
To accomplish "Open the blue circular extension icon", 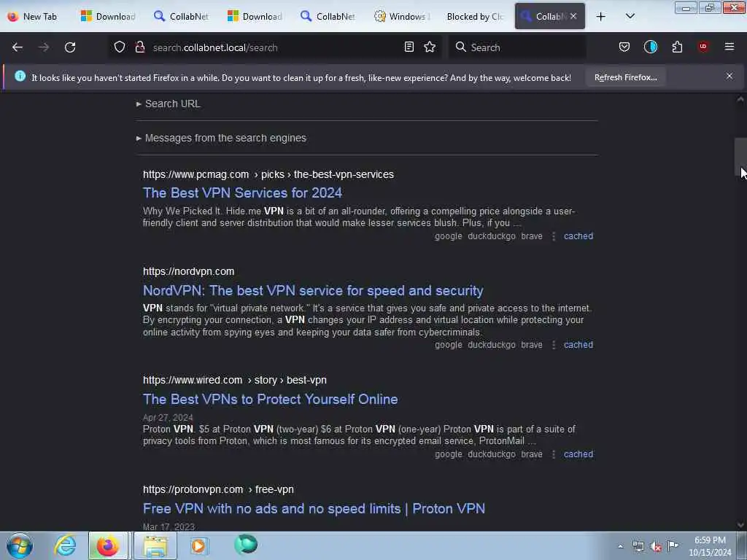I will 650,47.
